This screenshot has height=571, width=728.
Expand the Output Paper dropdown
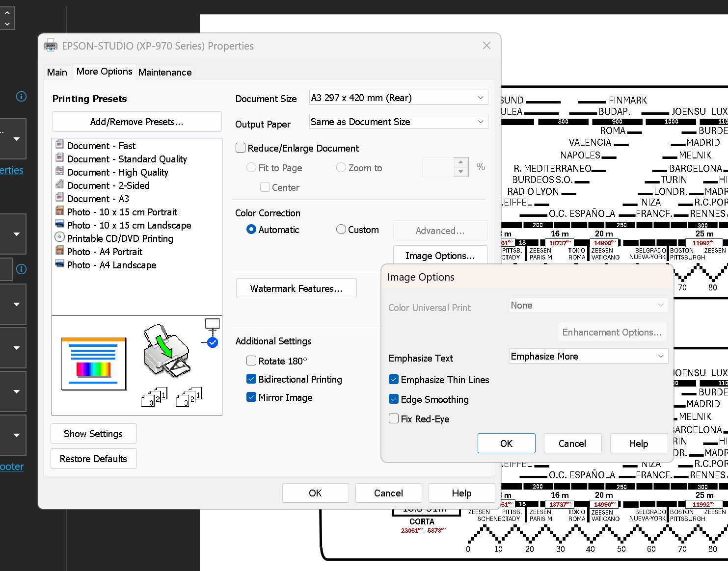click(x=398, y=122)
